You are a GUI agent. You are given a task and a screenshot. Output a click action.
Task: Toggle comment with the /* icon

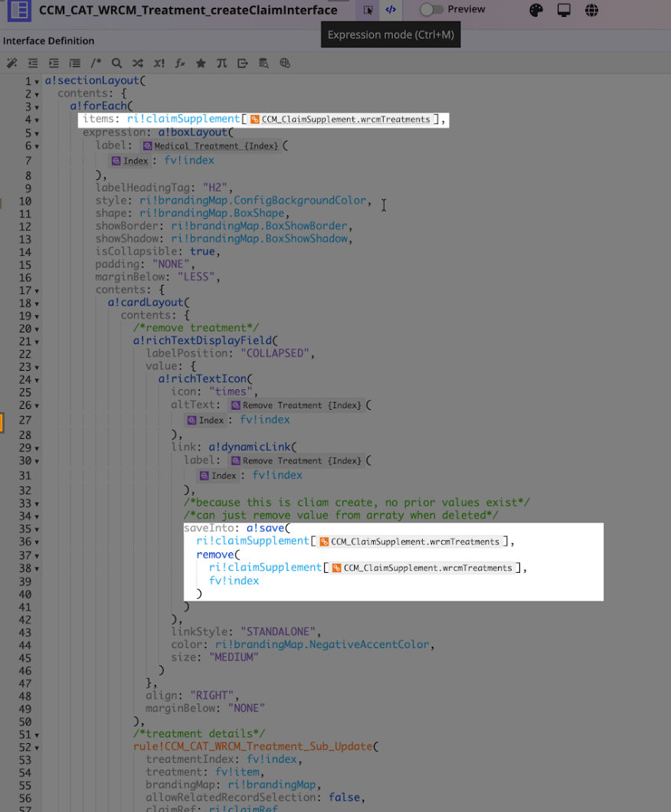[x=96, y=63]
